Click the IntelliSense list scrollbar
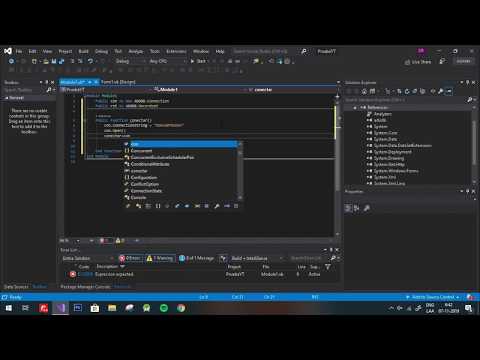Screen dimensions: 480x360 coord(240,171)
